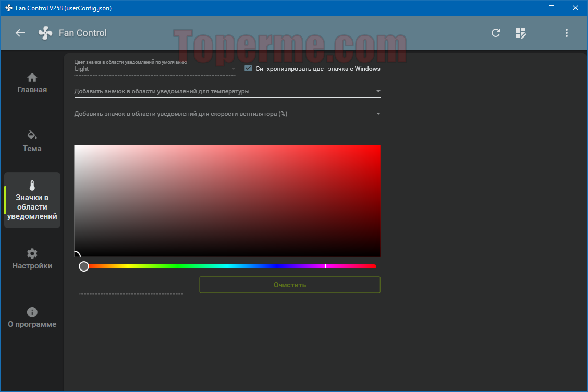Expand the add fan speed tray icon dropdown
Viewport: 588px width, 392px height.
click(x=227, y=114)
